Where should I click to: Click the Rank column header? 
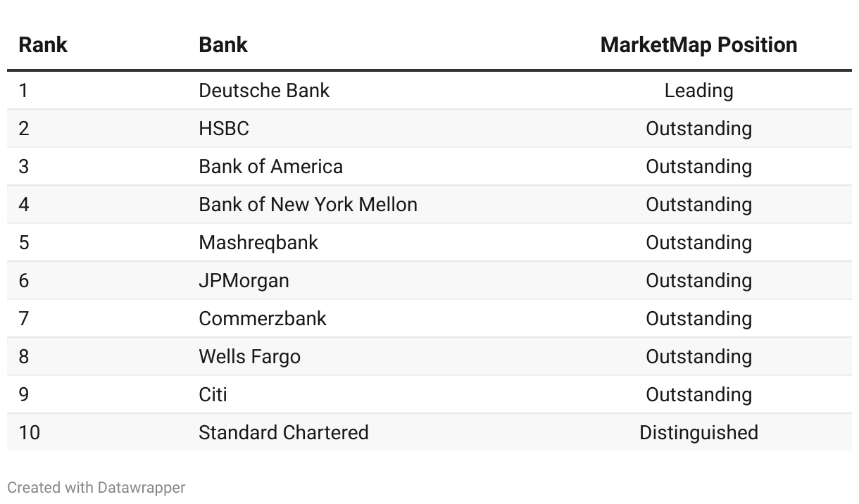[x=42, y=45]
